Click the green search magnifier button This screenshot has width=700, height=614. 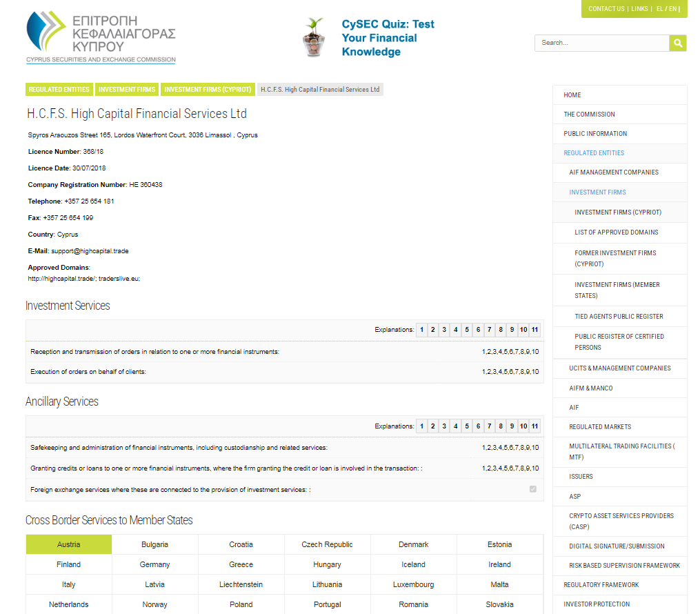(678, 43)
